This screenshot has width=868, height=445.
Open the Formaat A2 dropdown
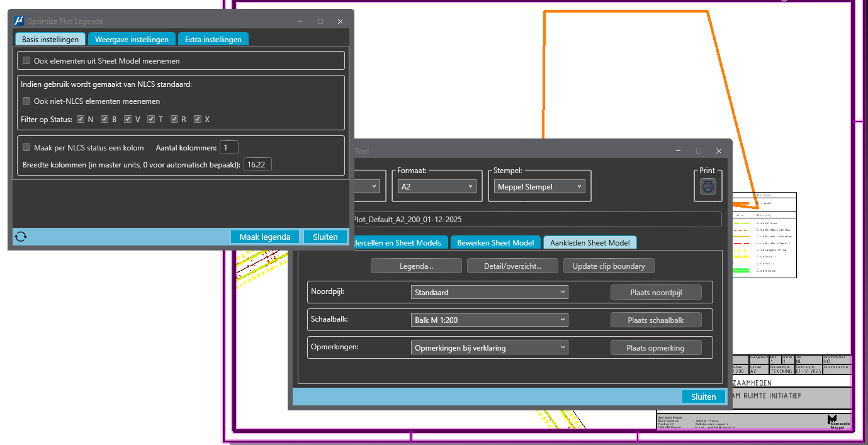[437, 186]
